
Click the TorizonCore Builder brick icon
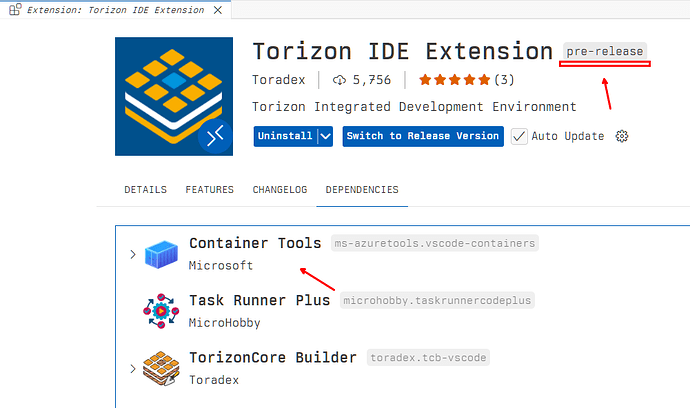pyautogui.click(x=161, y=368)
